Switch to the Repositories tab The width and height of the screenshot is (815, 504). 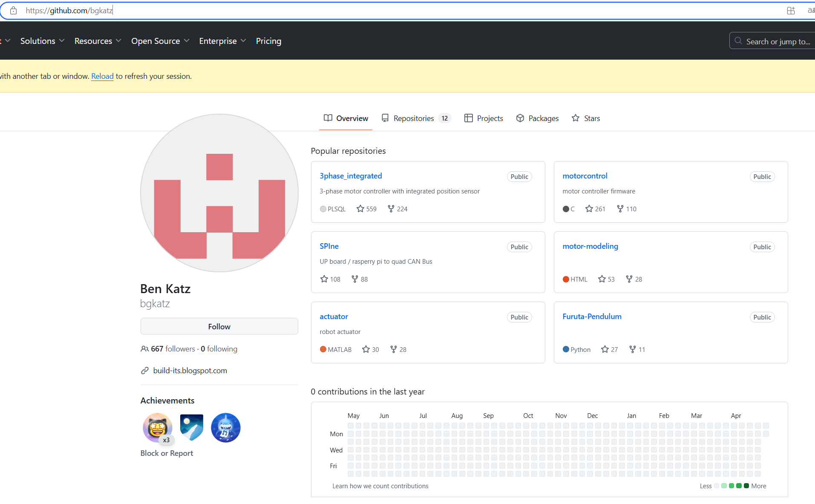(x=416, y=118)
